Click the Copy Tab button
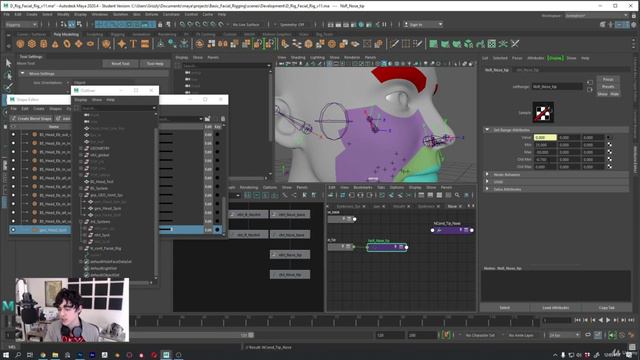Screen dimensions: 640x360 (x=607, y=308)
